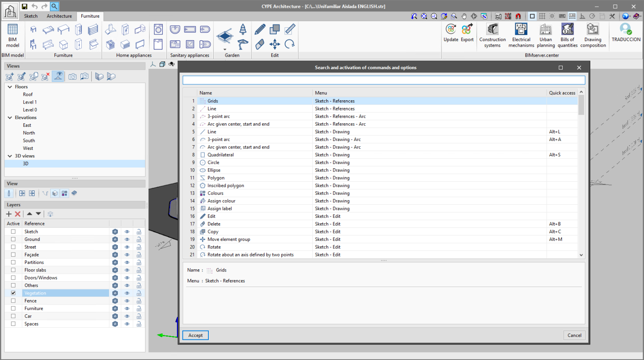Collapse the Elevations section
This screenshot has height=360, width=644.
(x=10, y=117)
